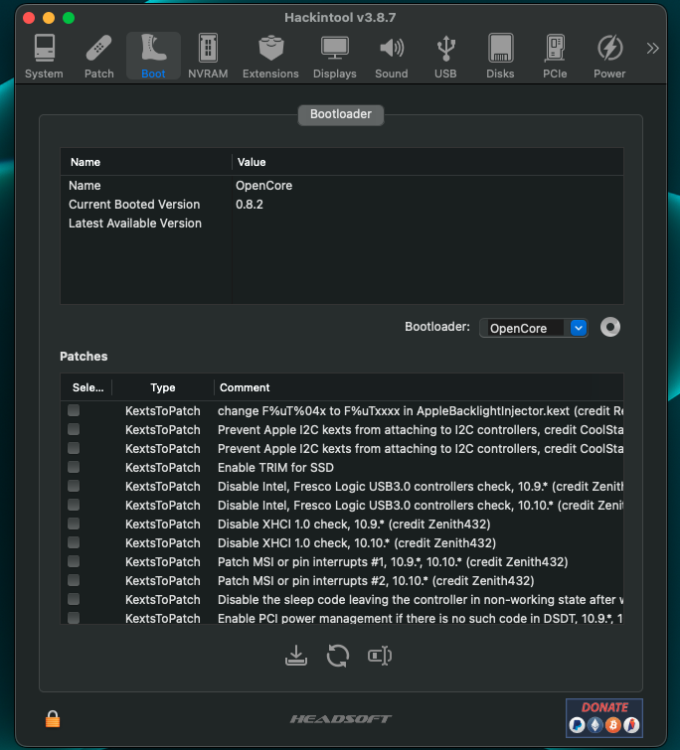This screenshot has width=680, height=750.
Task: Show more toolbar items with double chevron
Action: point(652,48)
